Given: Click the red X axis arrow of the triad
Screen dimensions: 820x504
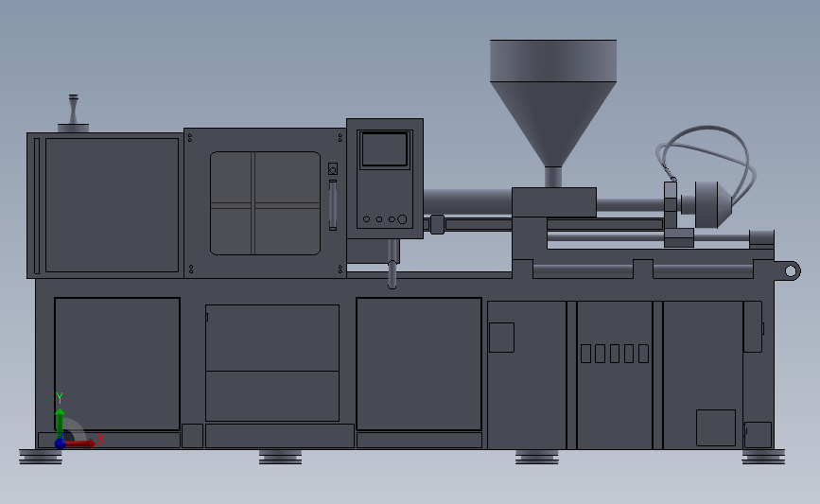Looking at the screenshot, I should click(80, 443).
